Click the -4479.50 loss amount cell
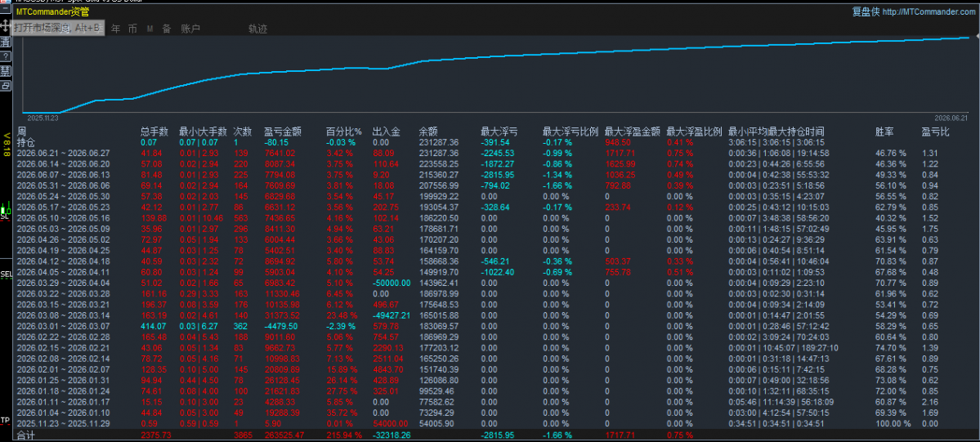The width and height of the screenshot is (980, 442). tap(280, 326)
